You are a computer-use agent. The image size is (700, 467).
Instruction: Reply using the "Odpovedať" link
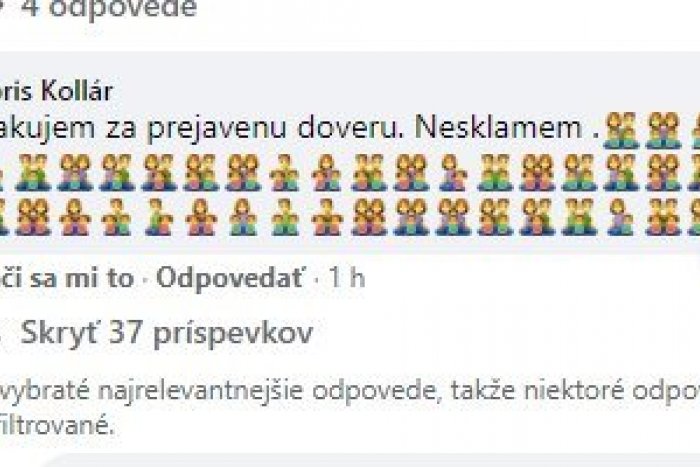pos(231,278)
